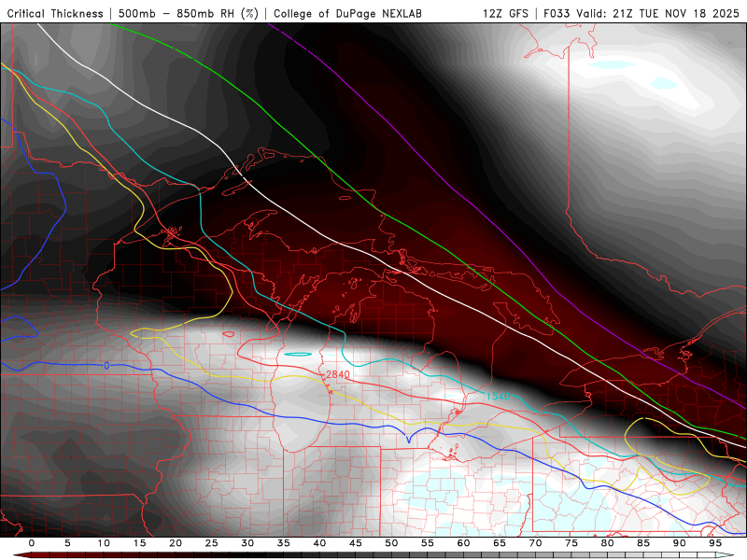The height and width of the screenshot is (560, 747).
Task: Select the "40" color scale label
Action: pyautogui.click(x=319, y=543)
